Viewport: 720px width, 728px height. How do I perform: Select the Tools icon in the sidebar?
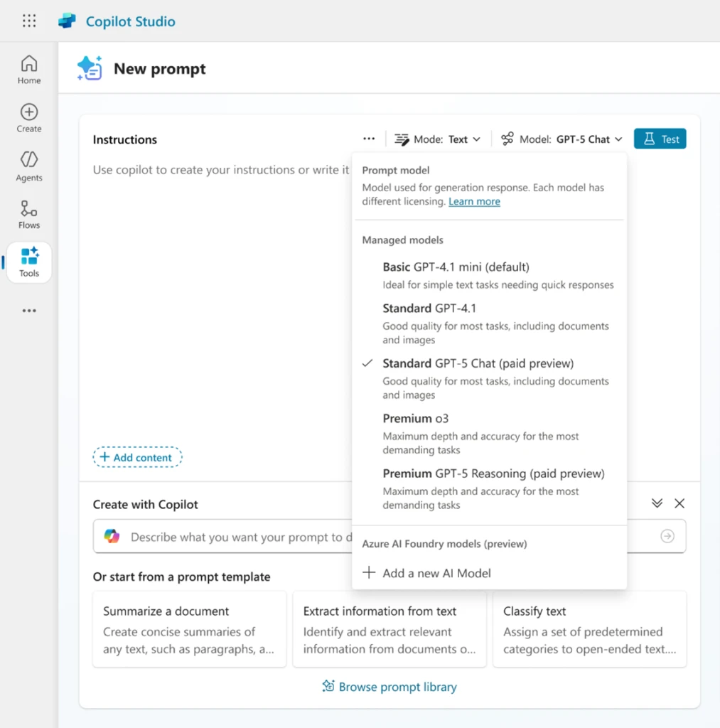pyautogui.click(x=28, y=261)
